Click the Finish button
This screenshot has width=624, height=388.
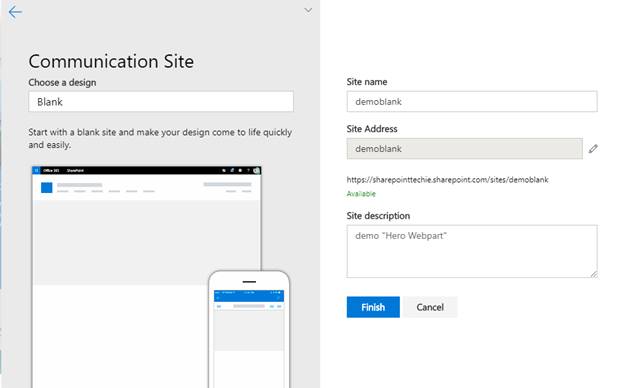(x=373, y=307)
